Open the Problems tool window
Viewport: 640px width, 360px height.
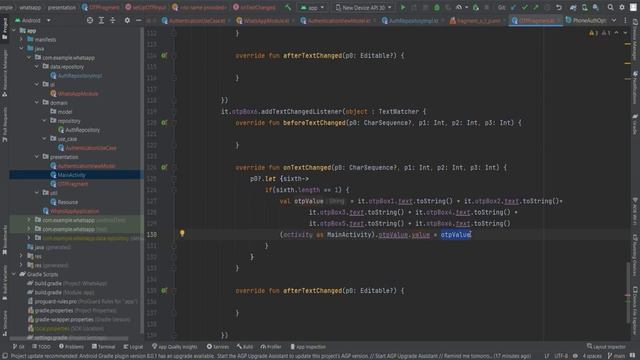(71, 347)
